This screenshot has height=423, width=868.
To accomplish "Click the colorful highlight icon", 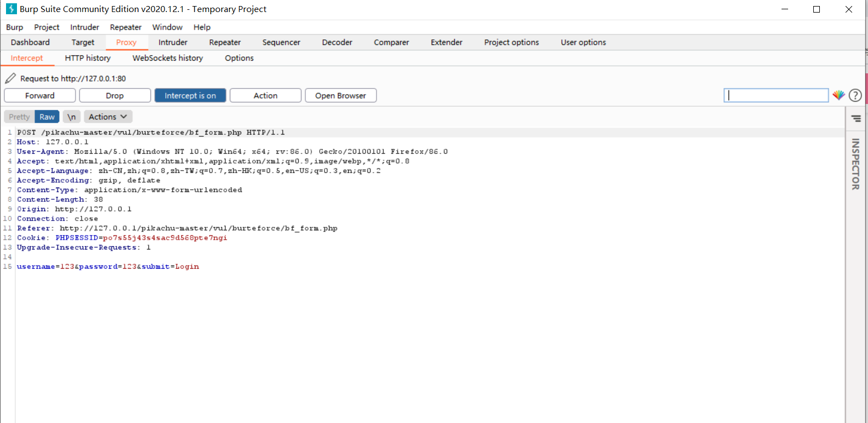I will point(838,95).
